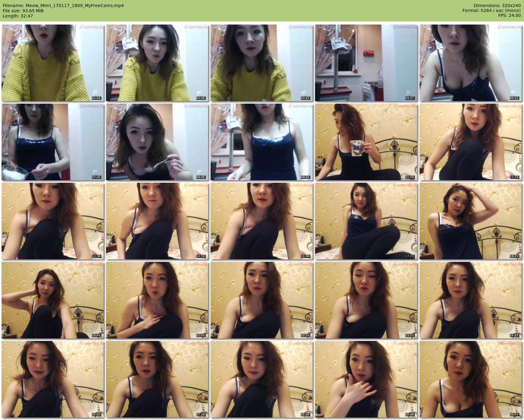
Task: Open the thumbnail at 04:57 showing kitchen
Action: 366,63
